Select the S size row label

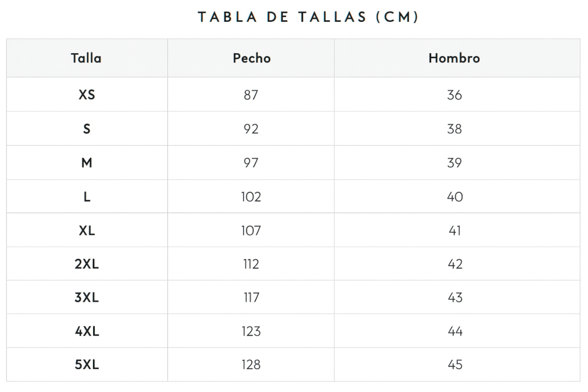click(87, 129)
